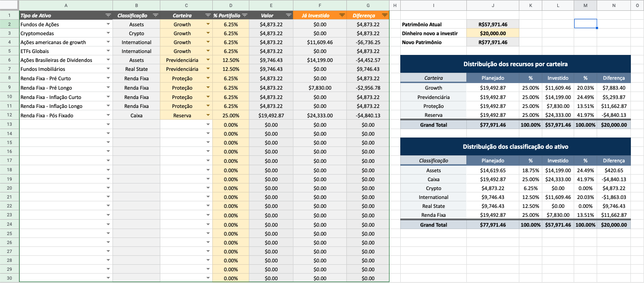Click the Caixa classification cell in row 12
Image resolution: width=644 pixels, height=283 pixels.
136,115
